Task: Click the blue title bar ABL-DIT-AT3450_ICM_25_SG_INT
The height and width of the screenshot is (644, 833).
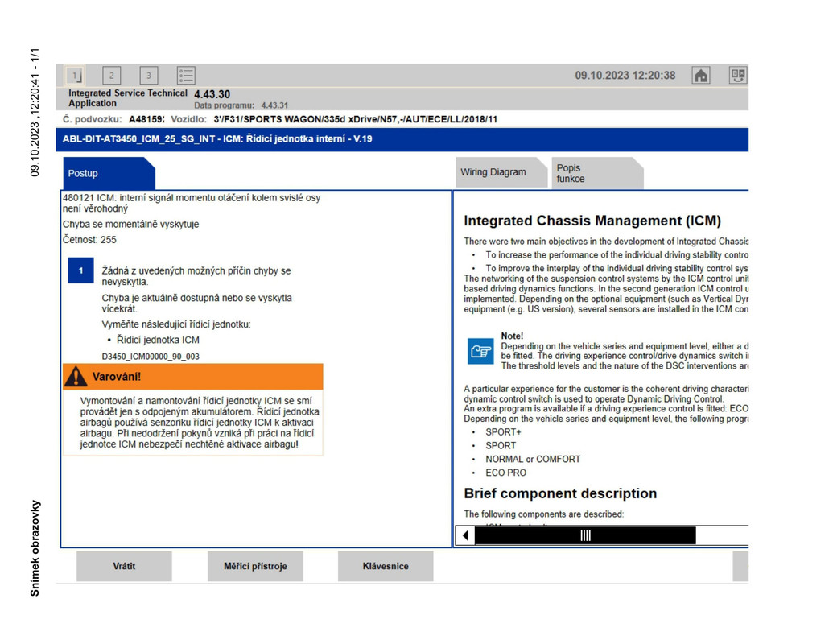Action: [x=402, y=139]
